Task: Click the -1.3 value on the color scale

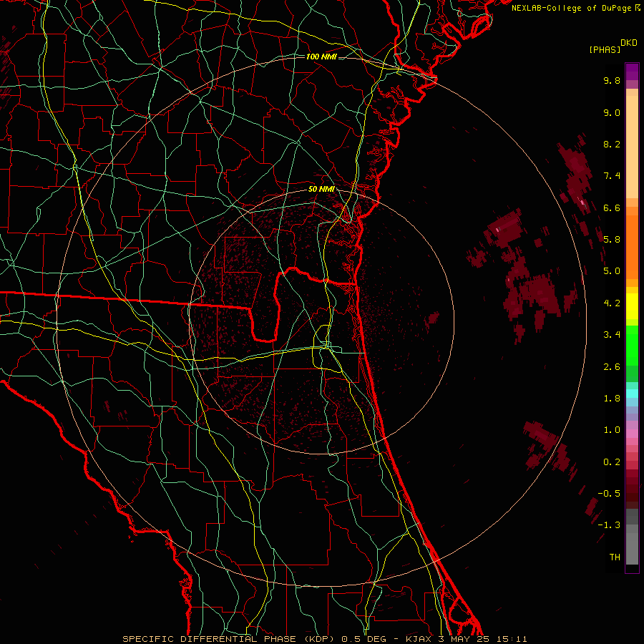Action: coord(609,525)
